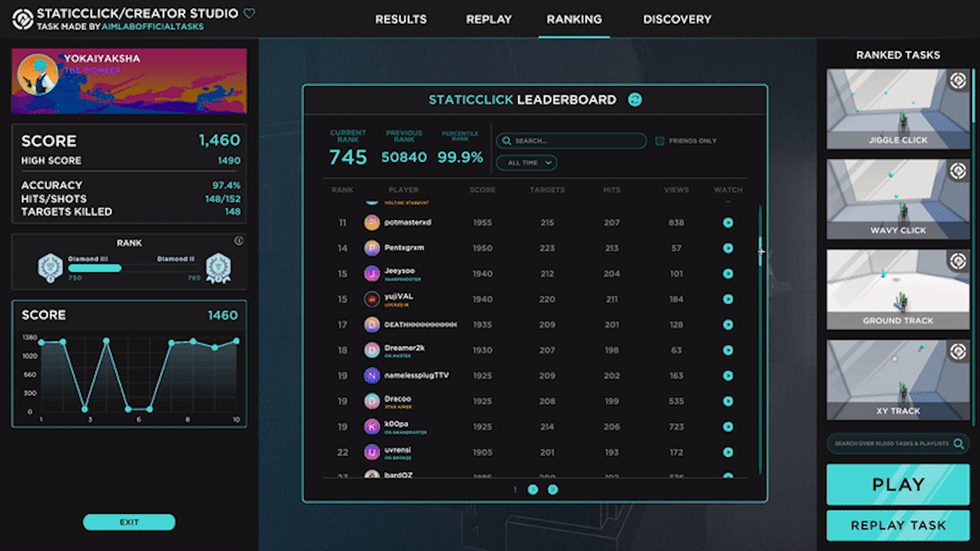Viewport: 980px width, 551px height.
Task: Watch Dracoo's replay
Action: pos(728,401)
